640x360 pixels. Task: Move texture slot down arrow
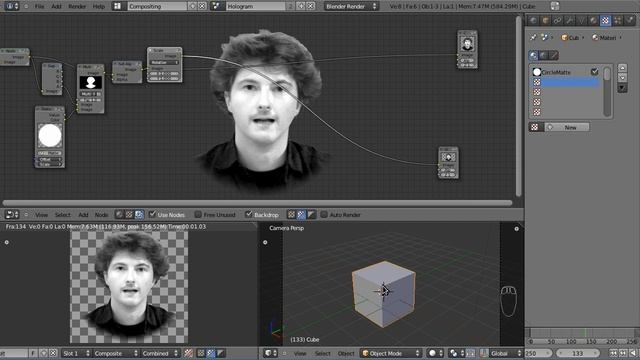pyautogui.click(x=622, y=78)
